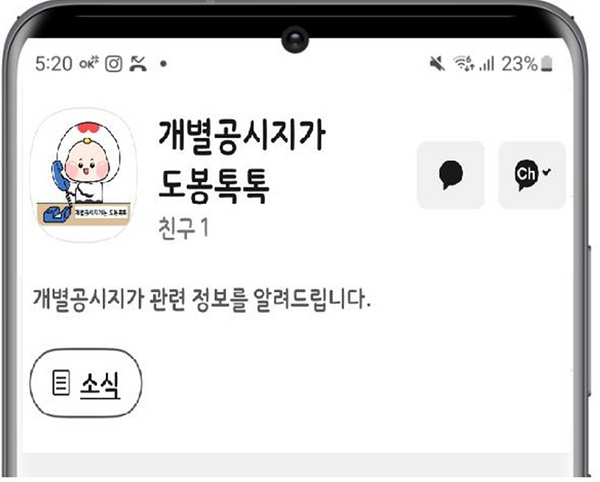Open chat with the speech bubble button
This screenshot has height=482, width=600.
[451, 175]
